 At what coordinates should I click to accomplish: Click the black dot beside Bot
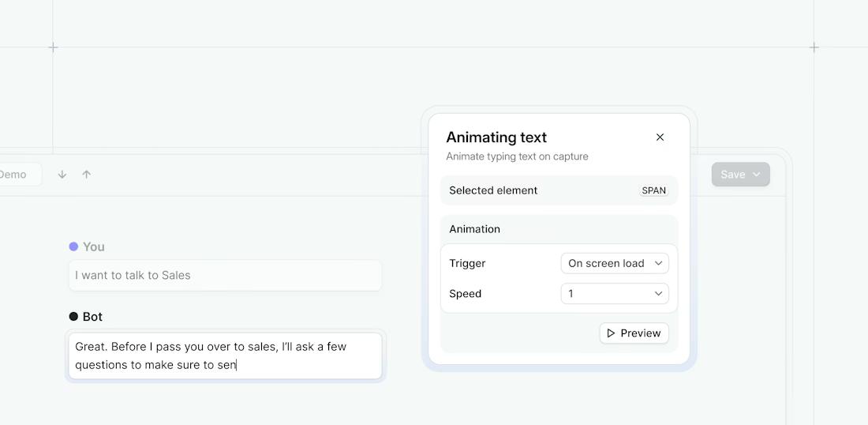tap(73, 317)
